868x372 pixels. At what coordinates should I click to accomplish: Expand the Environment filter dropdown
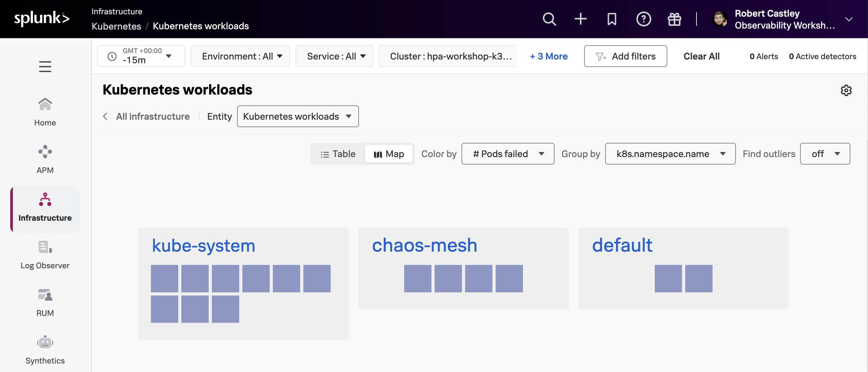(x=240, y=55)
